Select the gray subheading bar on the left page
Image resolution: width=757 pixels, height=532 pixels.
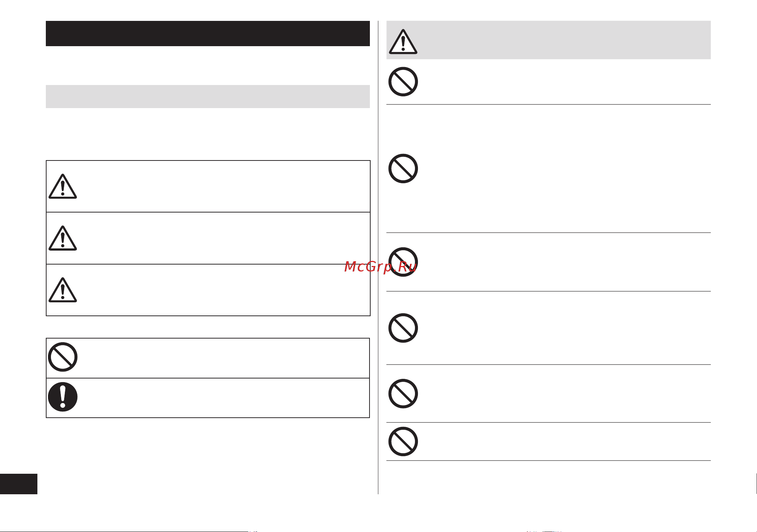coord(208,96)
